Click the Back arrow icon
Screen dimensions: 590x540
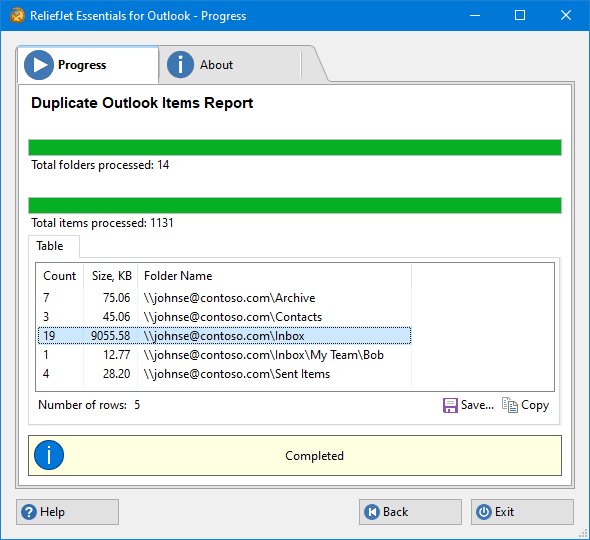click(372, 512)
